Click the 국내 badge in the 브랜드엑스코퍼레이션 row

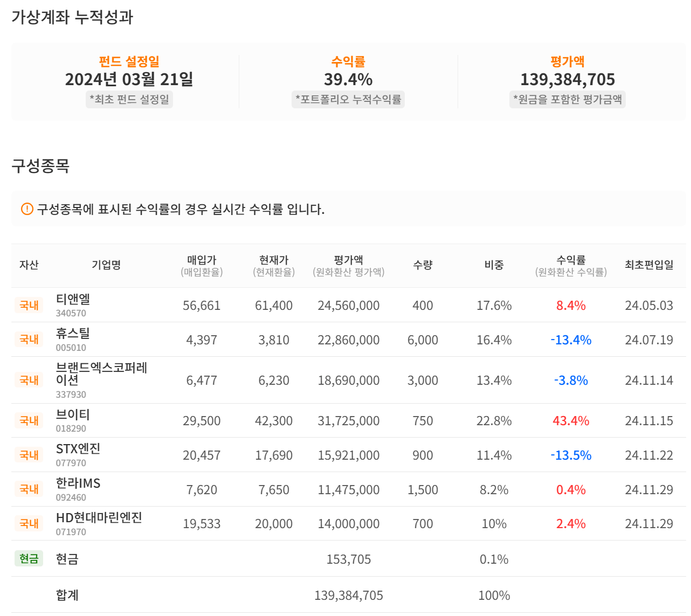pyautogui.click(x=29, y=380)
